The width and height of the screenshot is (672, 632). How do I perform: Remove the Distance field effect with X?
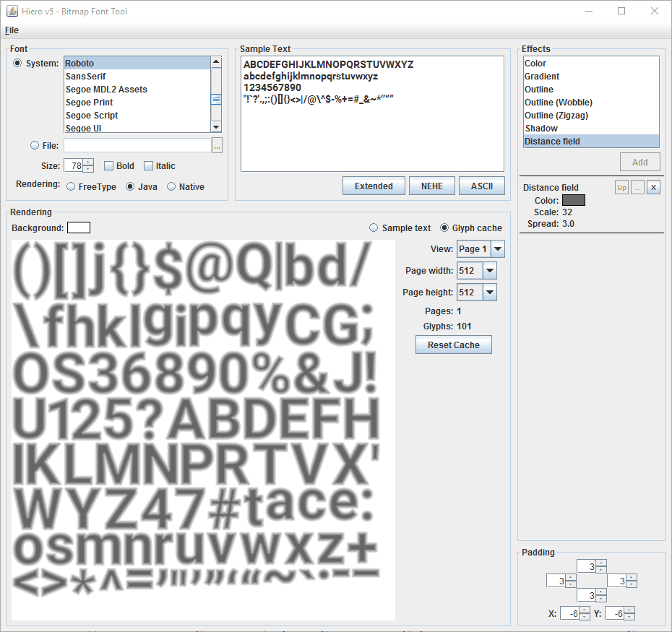[653, 188]
